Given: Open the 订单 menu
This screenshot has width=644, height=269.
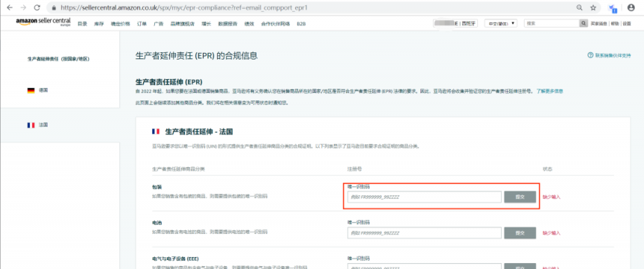Looking at the screenshot, I should [142, 24].
